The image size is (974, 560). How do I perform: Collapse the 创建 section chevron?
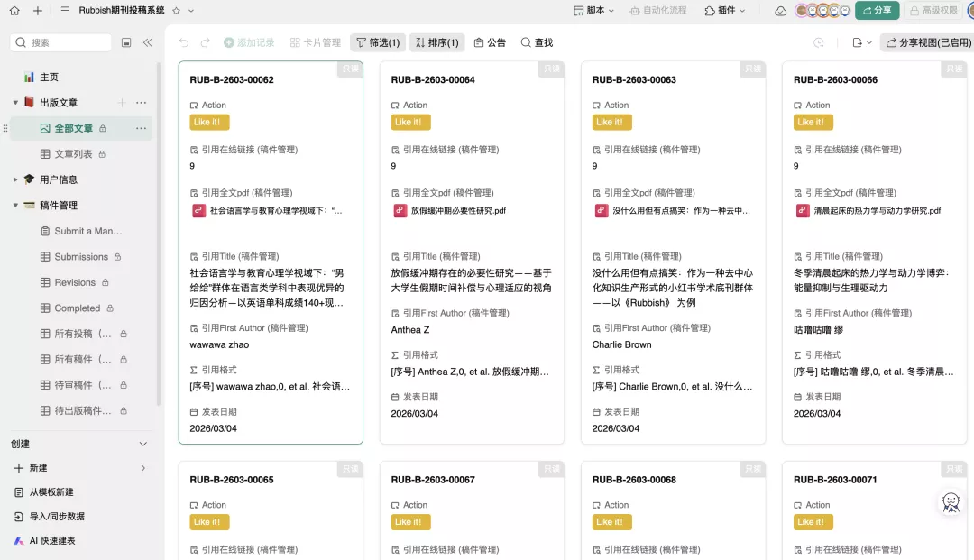click(142, 444)
